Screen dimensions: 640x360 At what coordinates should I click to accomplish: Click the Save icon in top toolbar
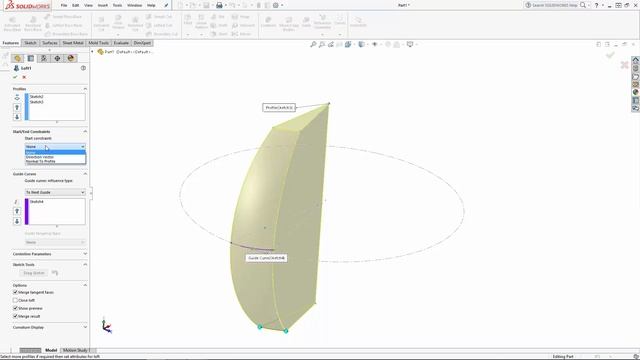[x=207, y=5]
